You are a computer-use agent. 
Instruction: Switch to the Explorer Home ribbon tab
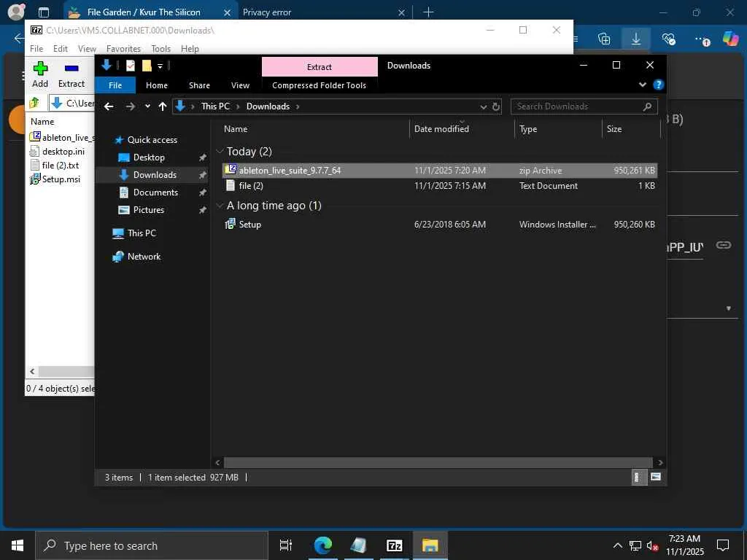157,85
